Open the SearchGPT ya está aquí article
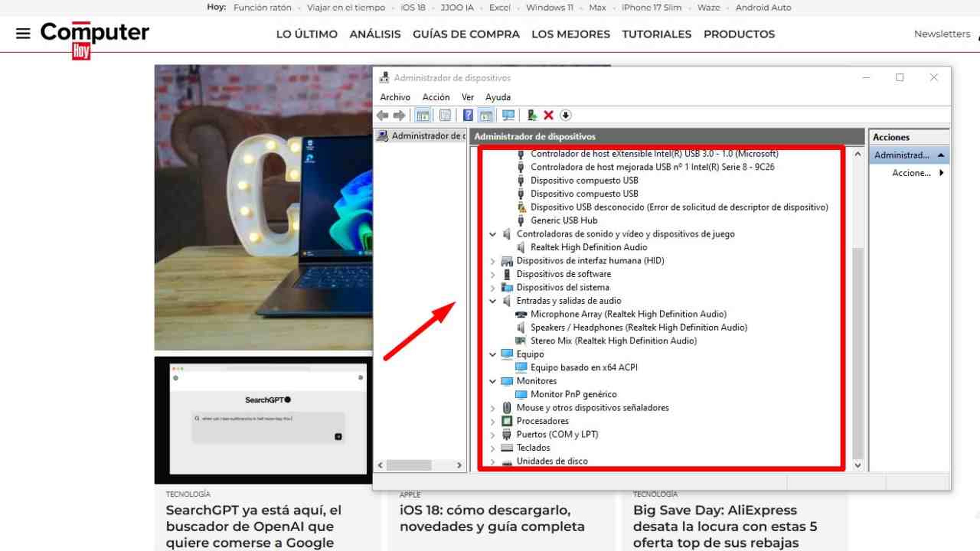 coord(253,526)
